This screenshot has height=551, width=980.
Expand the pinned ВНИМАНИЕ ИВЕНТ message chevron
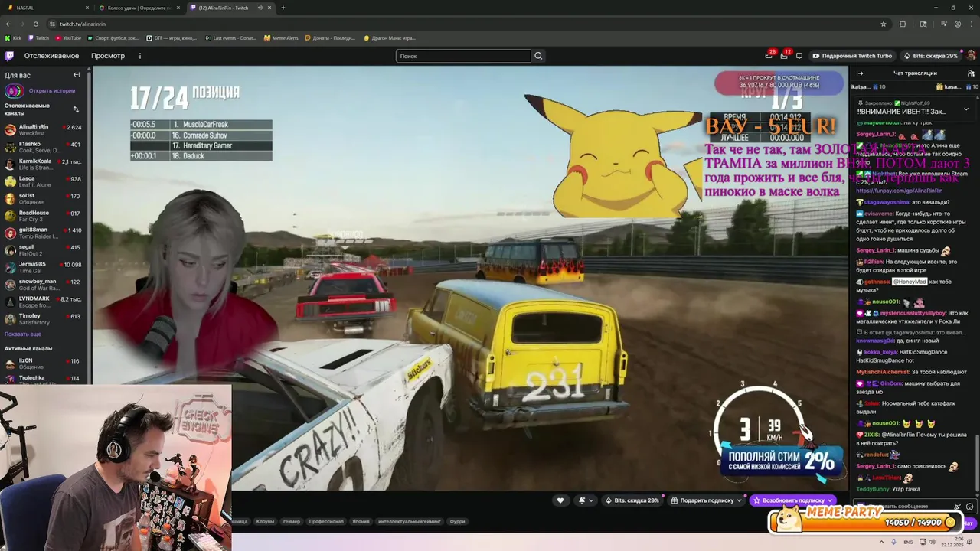point(965,109)
